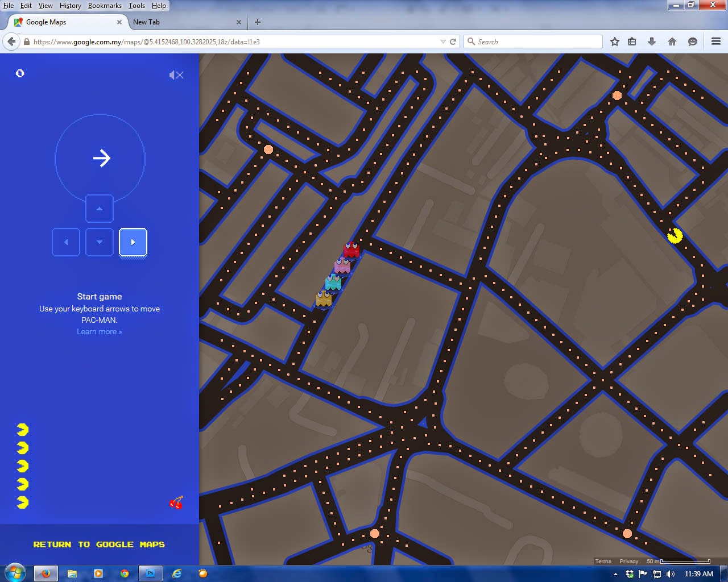The height and width of the screenshot is (582, 728).
Task: Click the cyan ghost Inky
Action: (333, 282)
